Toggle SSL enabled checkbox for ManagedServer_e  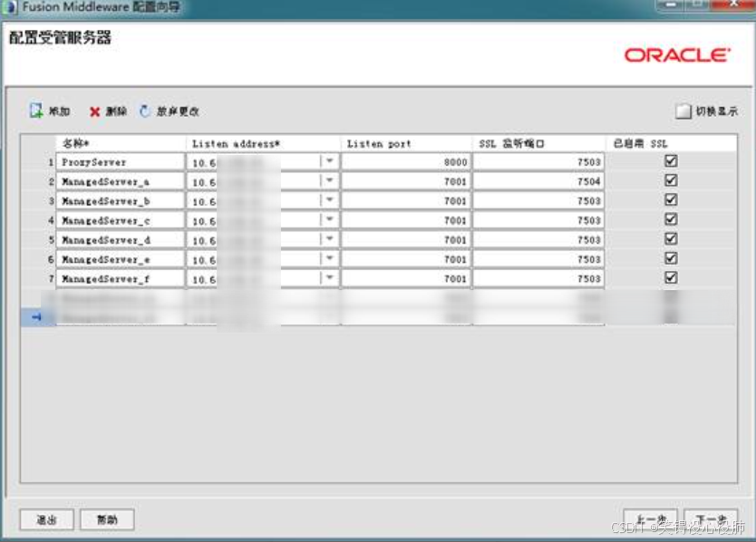(671, 258)
